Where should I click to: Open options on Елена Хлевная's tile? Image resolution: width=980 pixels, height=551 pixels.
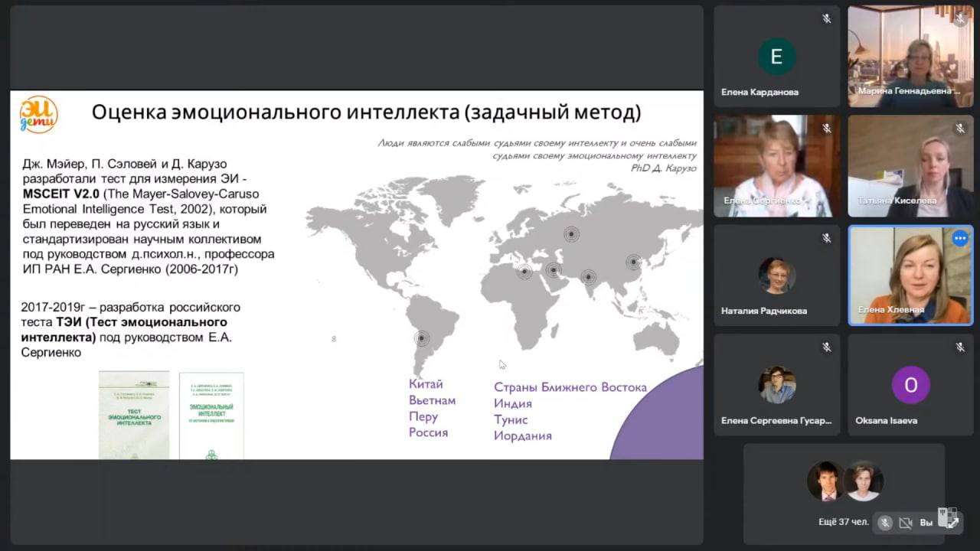point(960,238)
